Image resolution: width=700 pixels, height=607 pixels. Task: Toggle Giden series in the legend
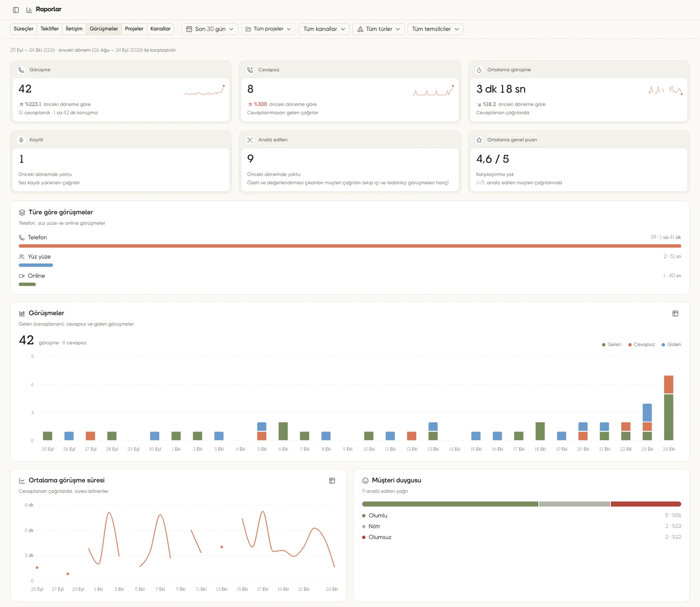point(671,344)
